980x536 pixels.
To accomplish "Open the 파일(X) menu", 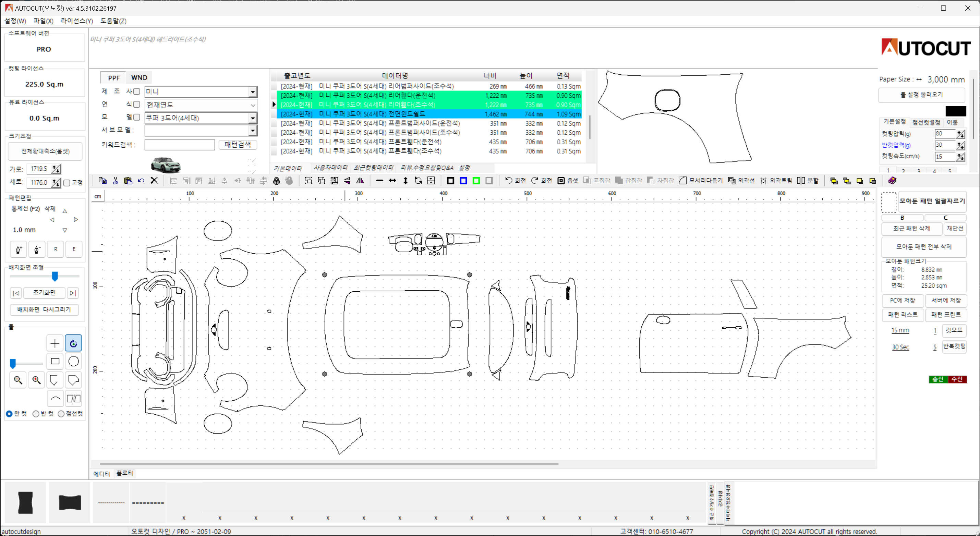I will (44, 21).
